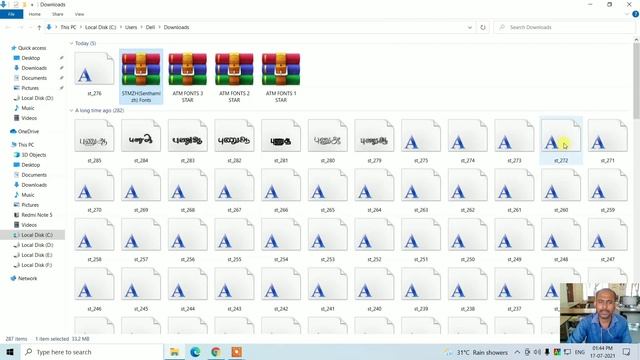Viewport: 640px width, 360px height.
Task: Focus the Search Downloads field
Action: (x=565, y=27)
